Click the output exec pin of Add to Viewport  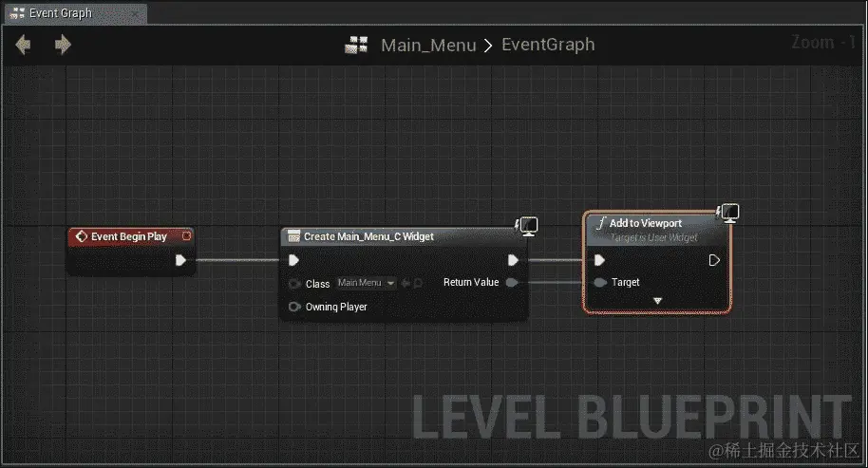point(714,260)
